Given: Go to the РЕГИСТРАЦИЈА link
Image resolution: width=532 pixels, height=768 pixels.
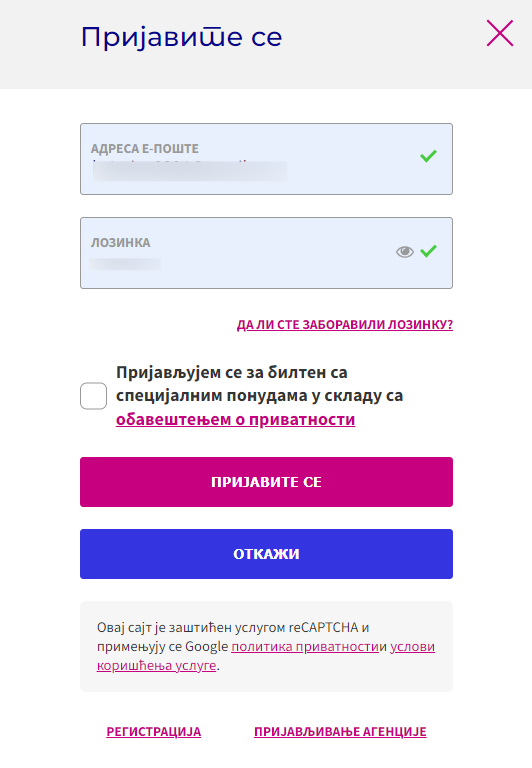Looking at the screenshot, I should (x=154, y=732).
